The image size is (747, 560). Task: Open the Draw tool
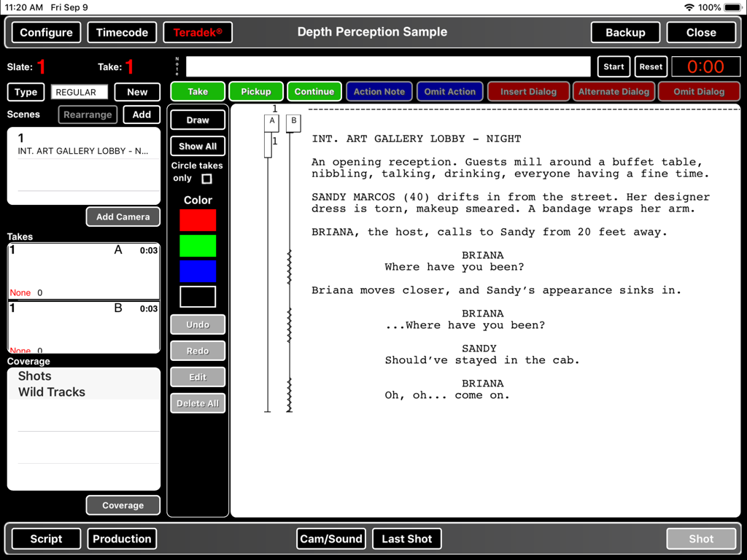(x=197, y=120)
